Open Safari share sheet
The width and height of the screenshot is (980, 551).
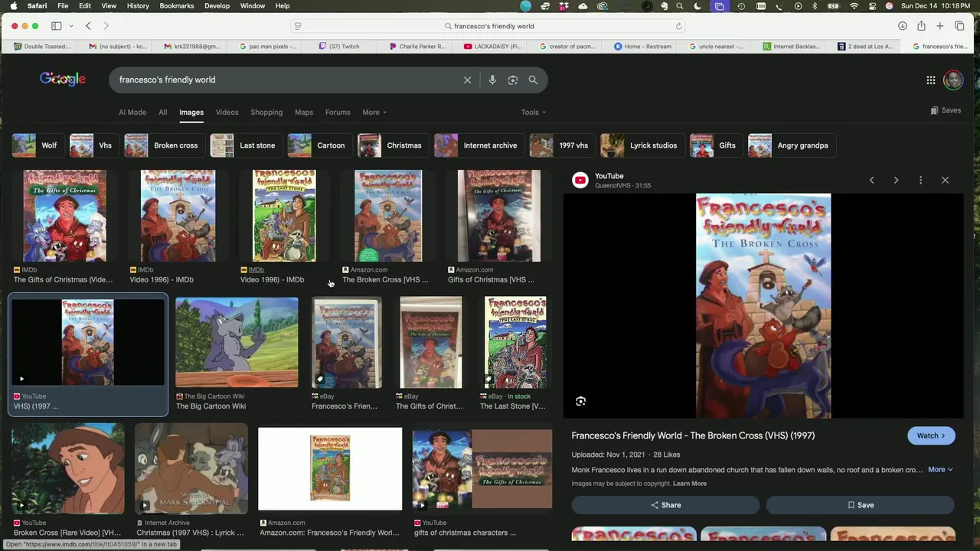point(922,26)
